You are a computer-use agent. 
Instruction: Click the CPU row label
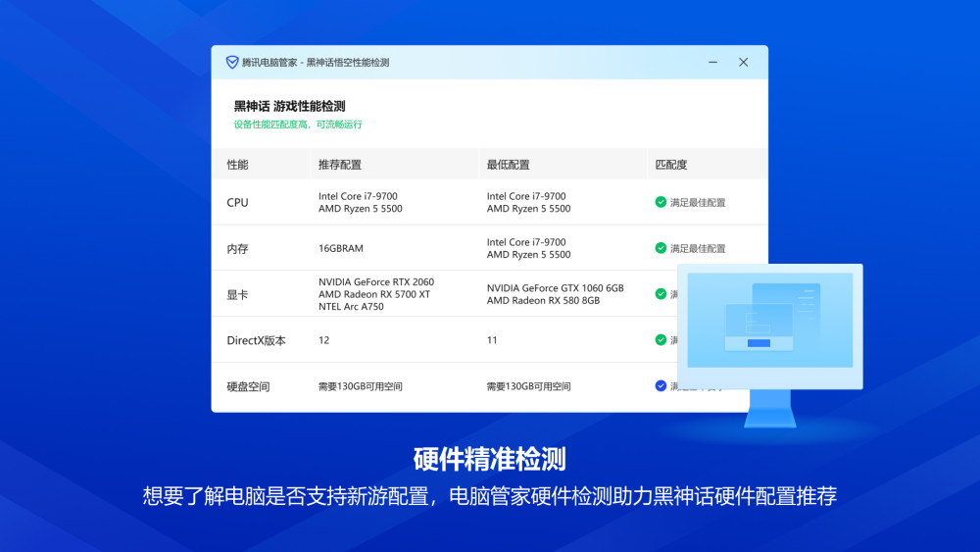click(x=237, y=203)
